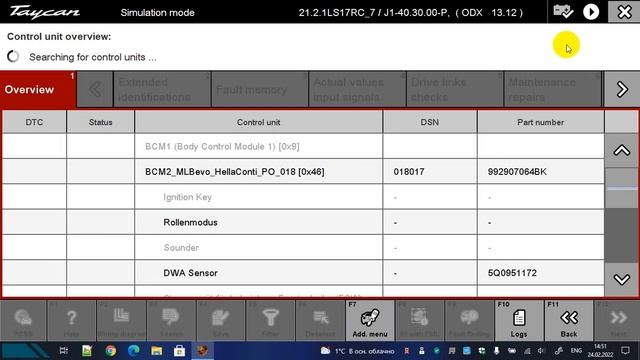Image resolution: width=640 pixels, height=360 pixels.
Task: Open the Drive links checks tab
Action: pyautogui.click(x=455, y=89)
